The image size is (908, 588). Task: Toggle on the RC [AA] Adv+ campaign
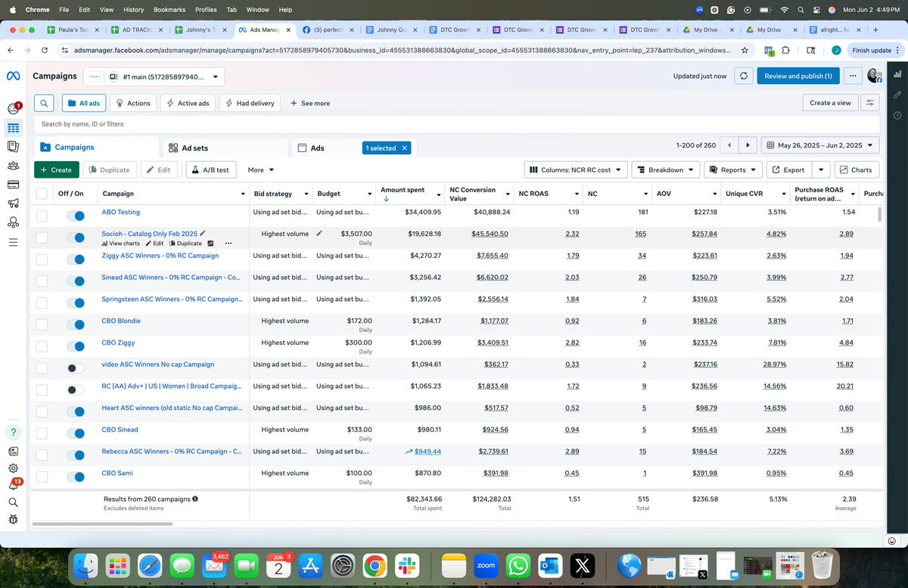(76, 390)
